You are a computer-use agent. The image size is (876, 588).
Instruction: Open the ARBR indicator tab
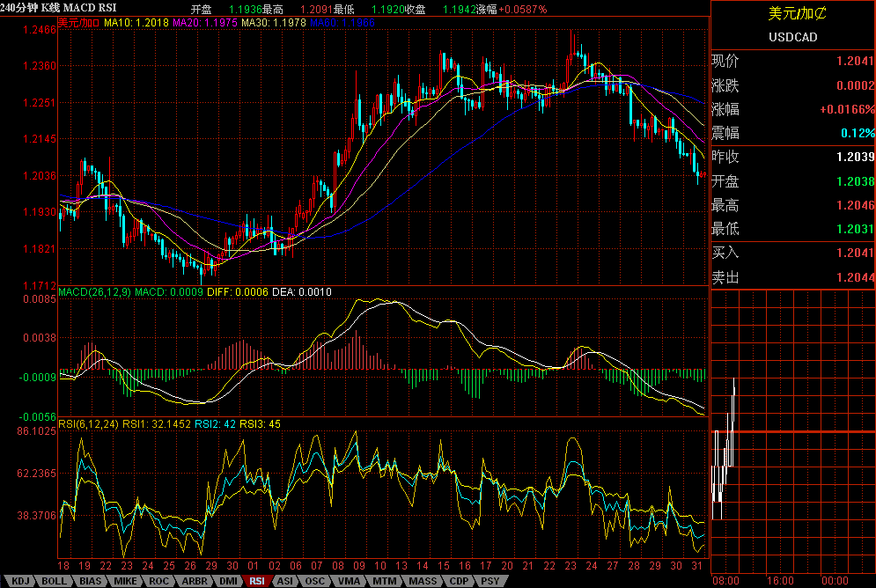coord(194,581)
